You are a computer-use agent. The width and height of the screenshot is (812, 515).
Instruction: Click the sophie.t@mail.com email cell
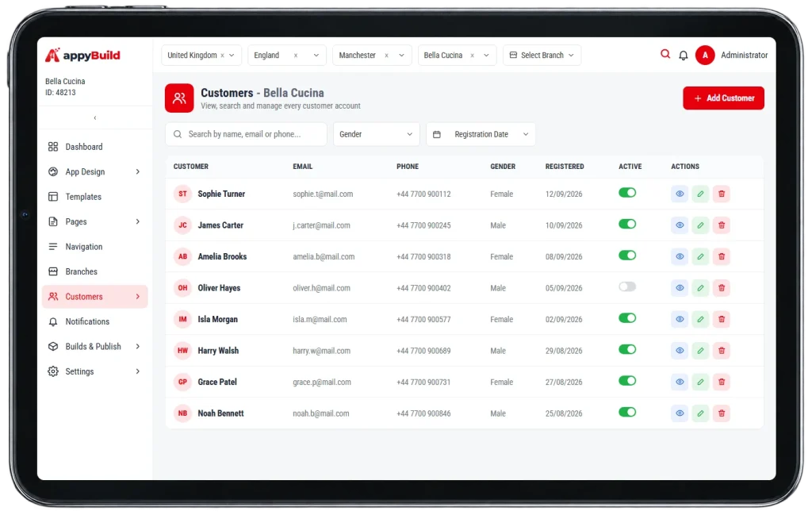(323, 194)
